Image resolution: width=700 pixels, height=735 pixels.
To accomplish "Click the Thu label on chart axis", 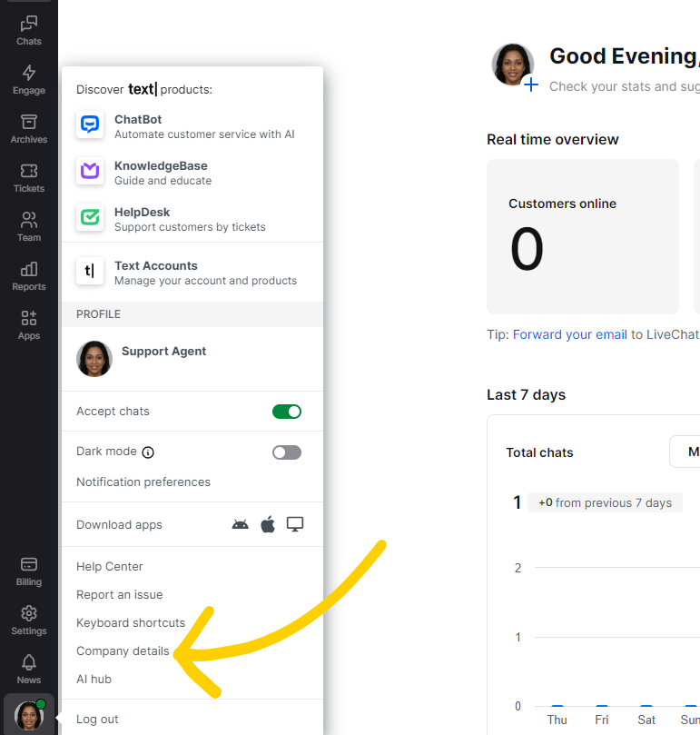I will point(557,720).
